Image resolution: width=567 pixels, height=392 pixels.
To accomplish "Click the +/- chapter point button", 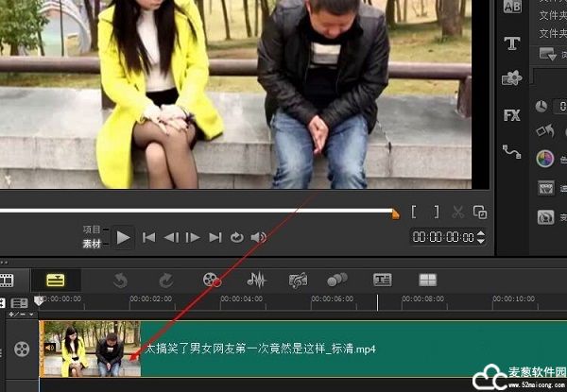I will (x=17, y=315).
